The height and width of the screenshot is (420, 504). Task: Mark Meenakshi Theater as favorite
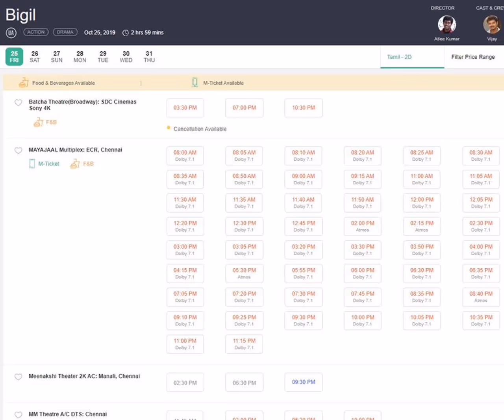[x=18, y=377]
